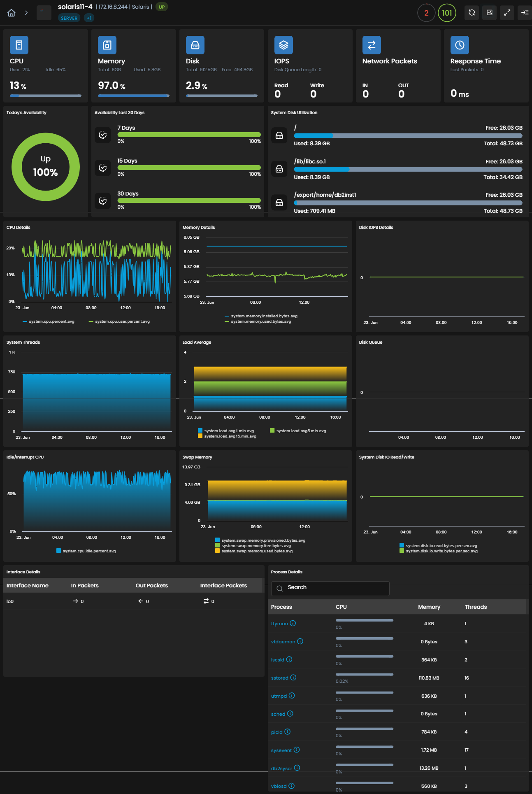Click the info icon next to db2syscr
Image resolution: width=532 pixels, height=794 pixels.
point(297,768)
